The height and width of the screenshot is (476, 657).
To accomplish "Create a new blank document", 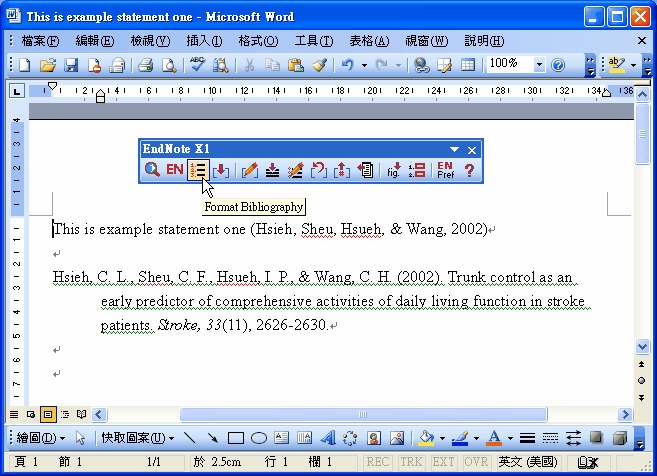I will 25,65.
